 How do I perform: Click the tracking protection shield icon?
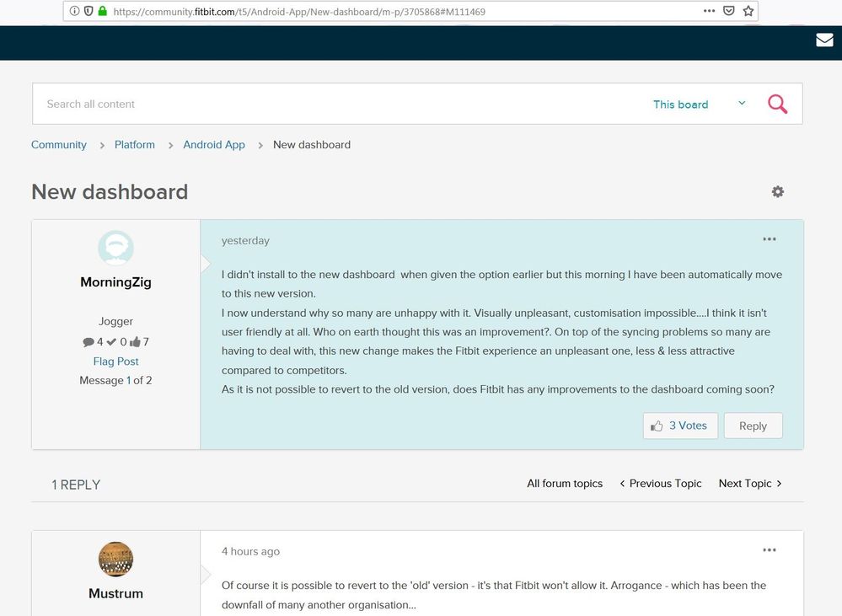point(88,11)
